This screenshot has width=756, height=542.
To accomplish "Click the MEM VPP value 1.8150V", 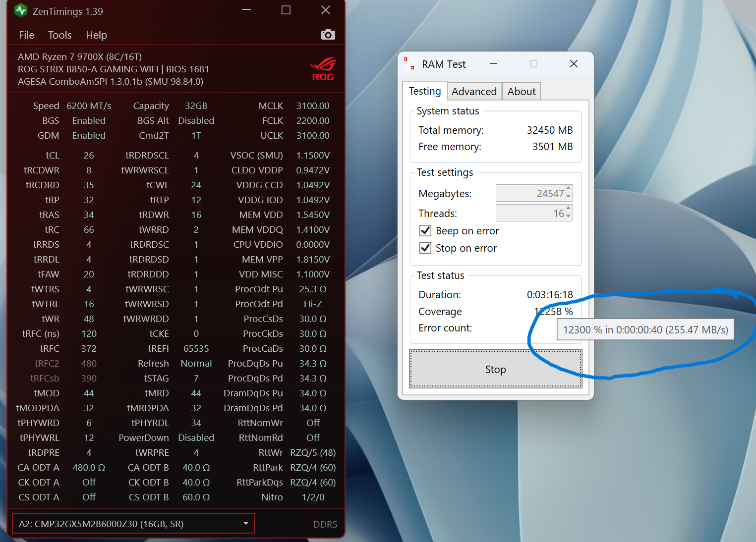I will (x=313, y=260).
